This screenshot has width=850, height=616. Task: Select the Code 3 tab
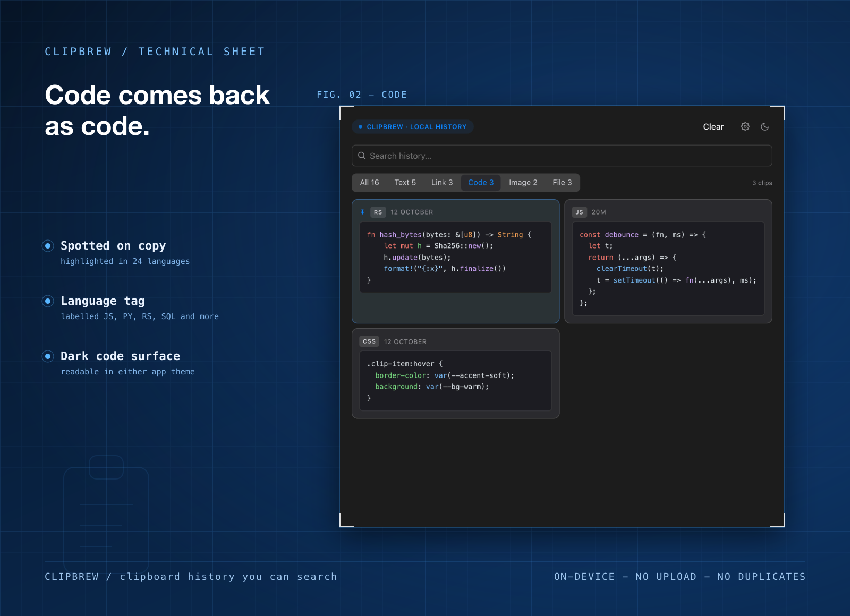tap(481, 183)
